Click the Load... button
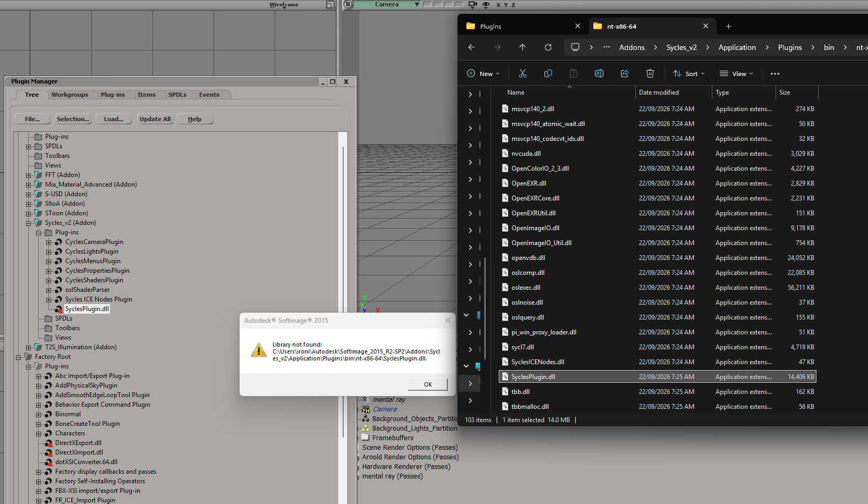 pos(114,119)
